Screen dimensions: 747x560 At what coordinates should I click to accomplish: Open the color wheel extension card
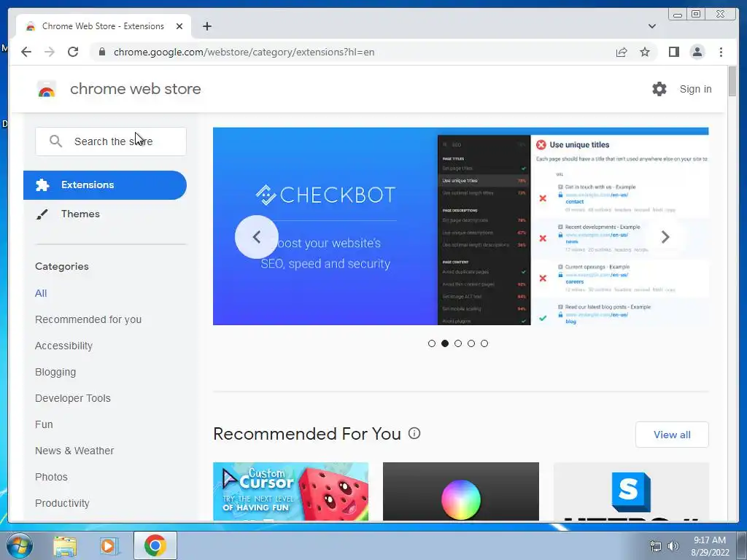461,491
